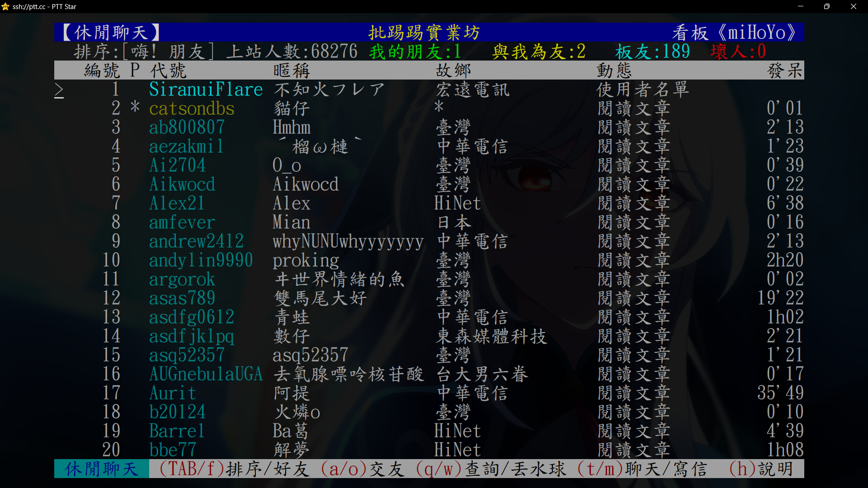868x488 pixels.
Task: Click user ID ab800807
Action: (187, 127)
